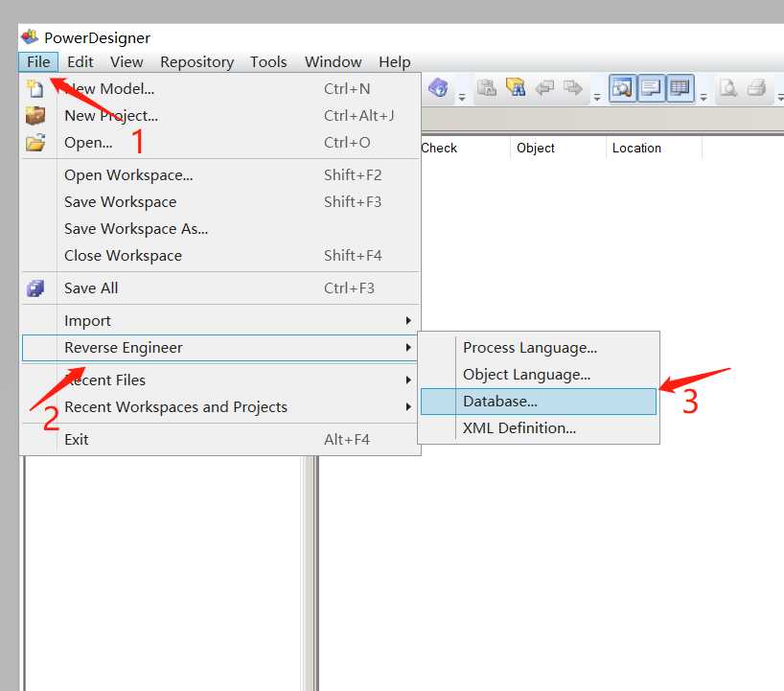Click the Object column header
The image size is (784, 691).
(559, 148)
